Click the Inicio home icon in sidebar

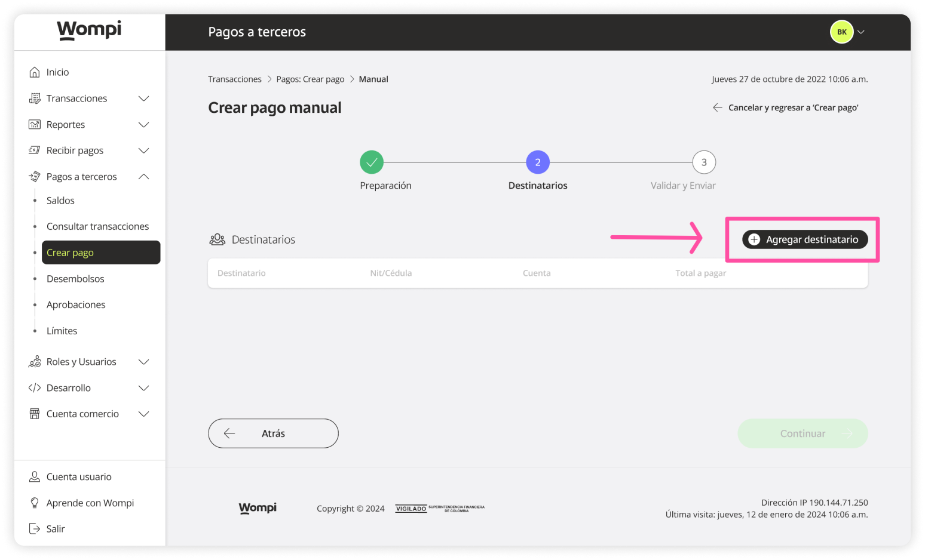tap(35, 72)
